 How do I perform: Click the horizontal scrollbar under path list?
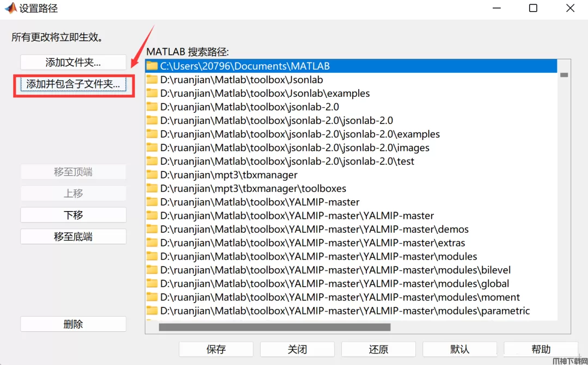point(274,327)
